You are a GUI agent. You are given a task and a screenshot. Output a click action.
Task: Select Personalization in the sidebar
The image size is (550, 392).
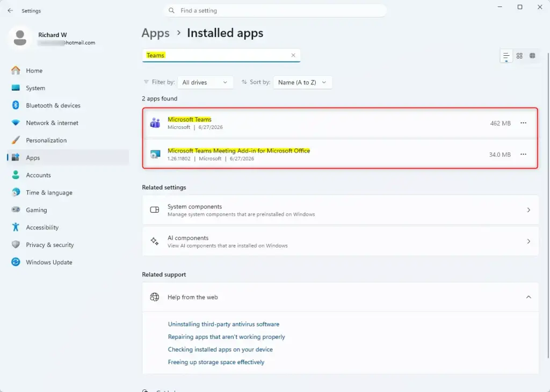tap(68, 140)
